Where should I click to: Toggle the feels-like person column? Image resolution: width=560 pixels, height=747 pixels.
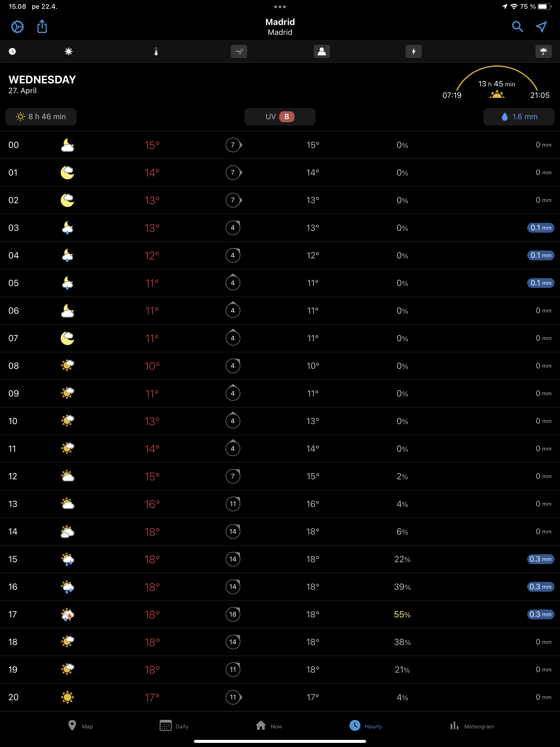pyautogui.click(x=322, y=51)
